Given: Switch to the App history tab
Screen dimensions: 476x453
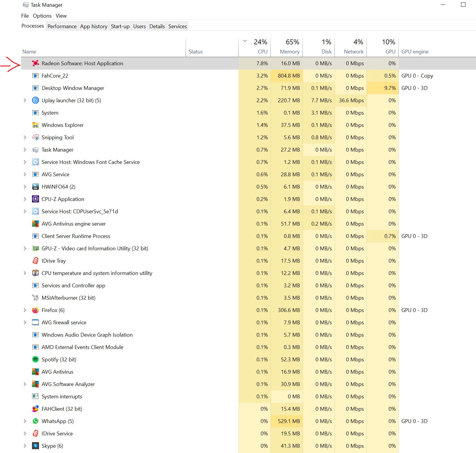Looking at the screenshot, I should [94, 26].
